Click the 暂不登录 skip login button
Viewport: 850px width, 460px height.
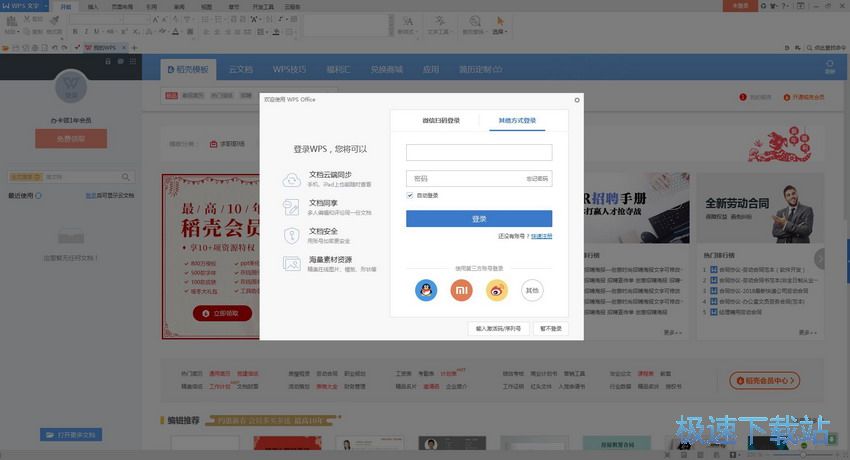551,328
